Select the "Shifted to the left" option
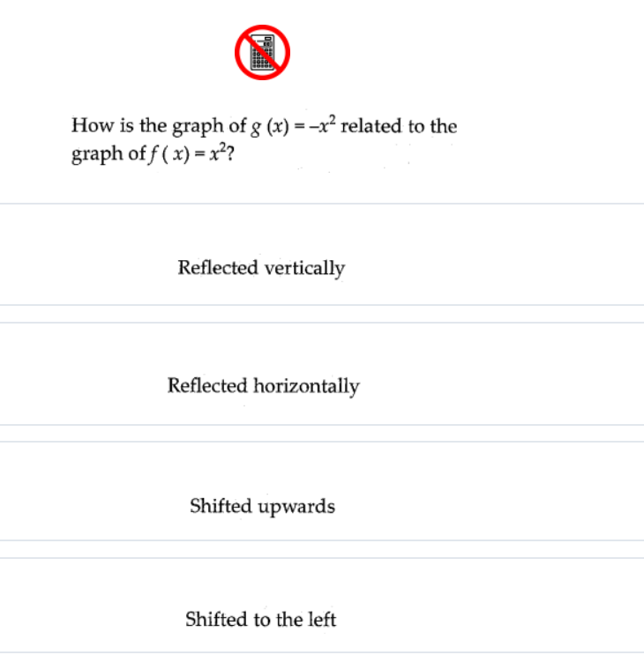The height and width of the screenshot is (670, 644). [x=322, y=605]
